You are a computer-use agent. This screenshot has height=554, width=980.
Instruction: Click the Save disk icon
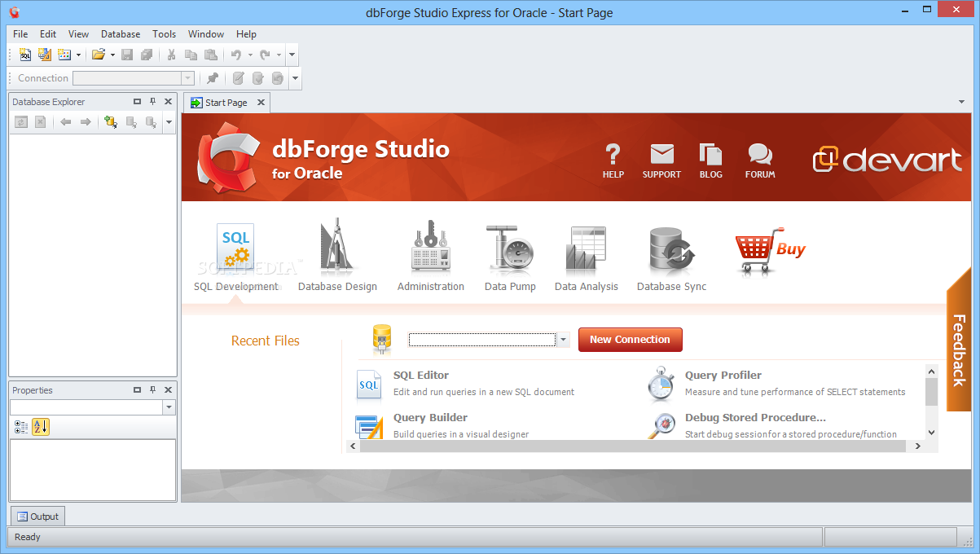pos(127,55)
